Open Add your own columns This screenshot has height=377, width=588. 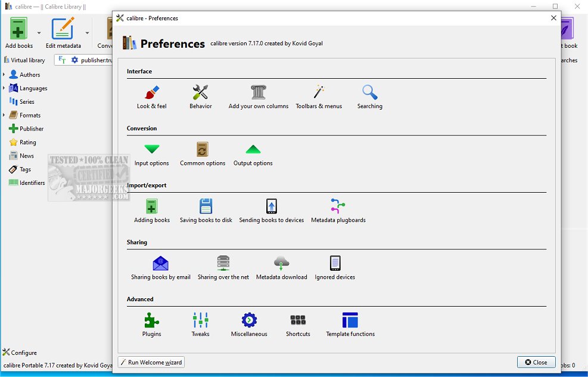point(259,97)
